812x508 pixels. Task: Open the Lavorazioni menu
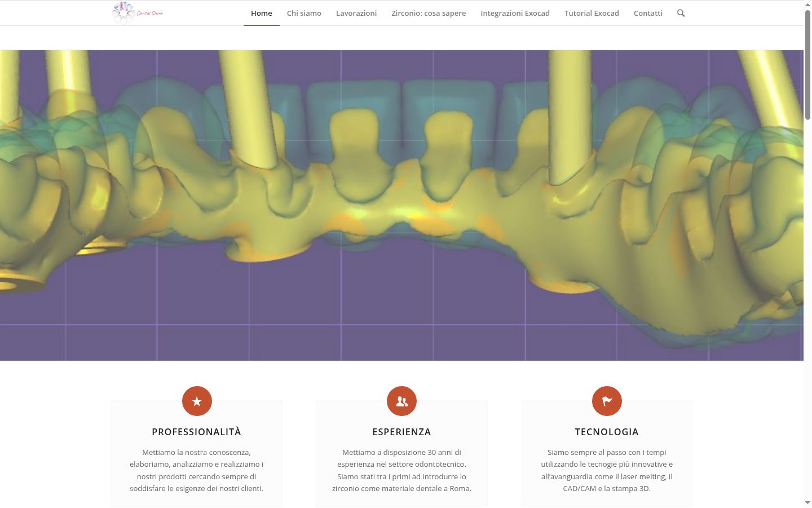(356, 13)
